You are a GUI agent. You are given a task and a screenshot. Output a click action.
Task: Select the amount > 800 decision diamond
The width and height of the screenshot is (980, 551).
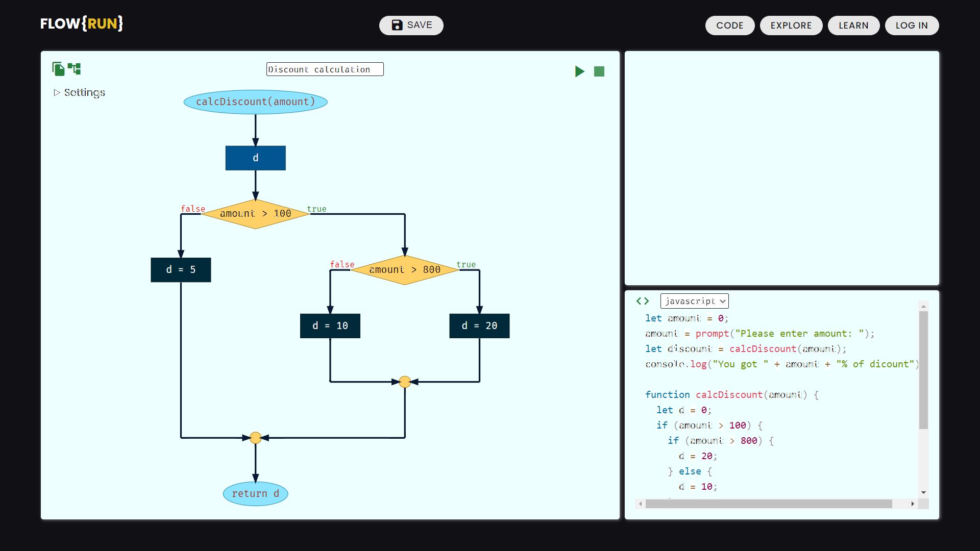404,269
